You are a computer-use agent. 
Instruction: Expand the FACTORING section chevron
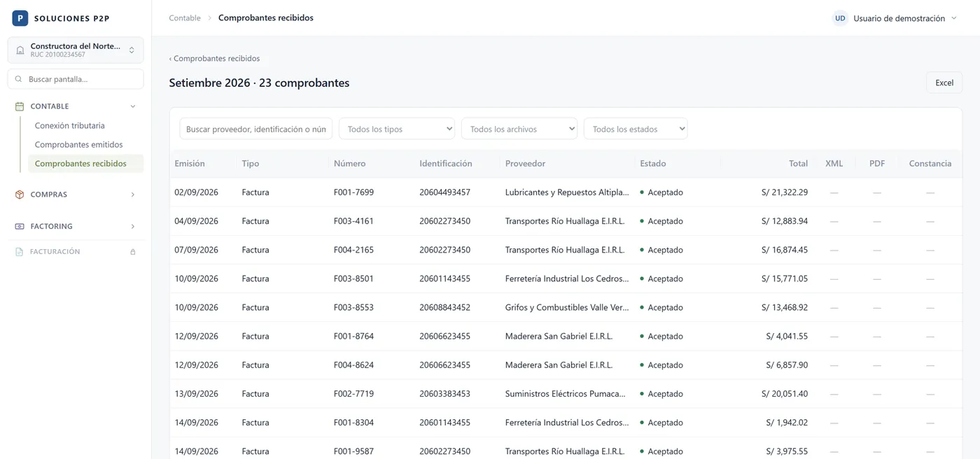tap(133, 227)
